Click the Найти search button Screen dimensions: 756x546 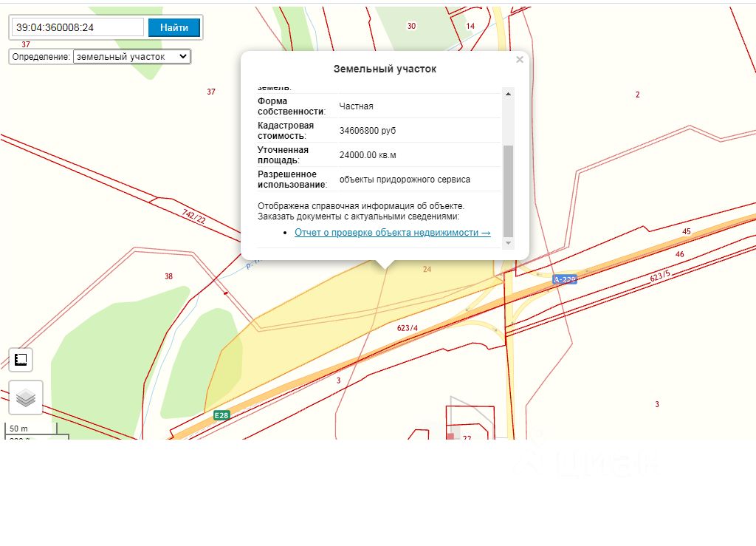[x=174, y=27]
